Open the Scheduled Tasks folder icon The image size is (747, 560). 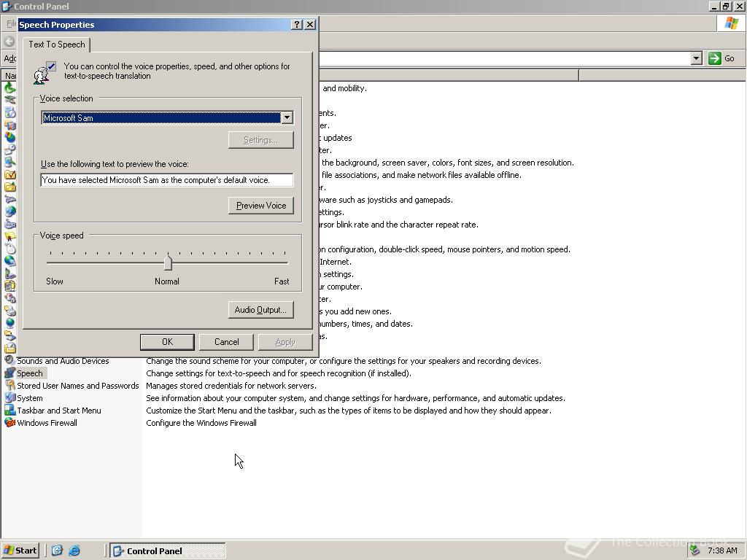click(x=9, y=348)
